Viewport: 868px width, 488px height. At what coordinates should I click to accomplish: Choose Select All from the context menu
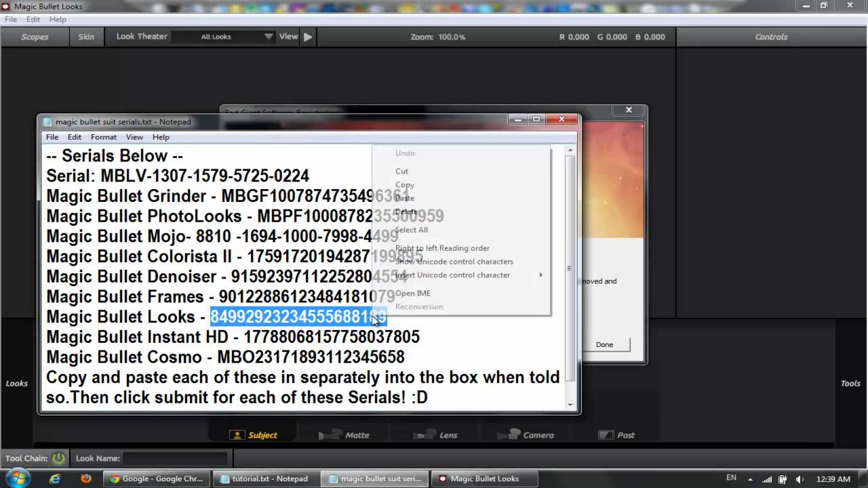pos(461,230)
